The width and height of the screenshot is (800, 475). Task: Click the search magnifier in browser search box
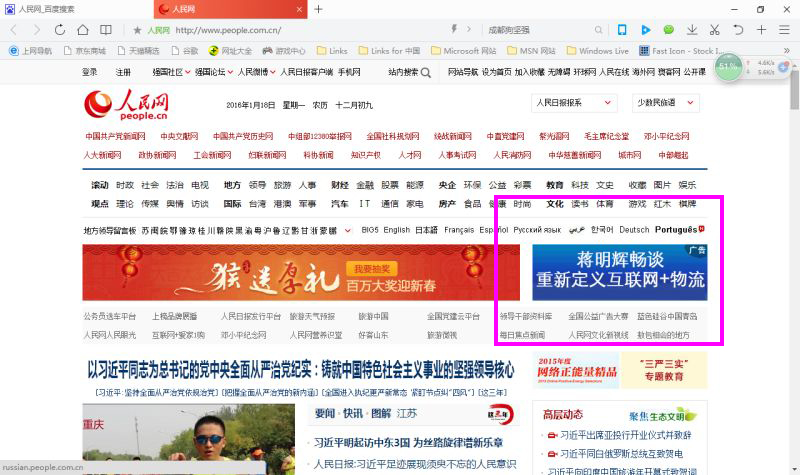(x=598, y=30)
